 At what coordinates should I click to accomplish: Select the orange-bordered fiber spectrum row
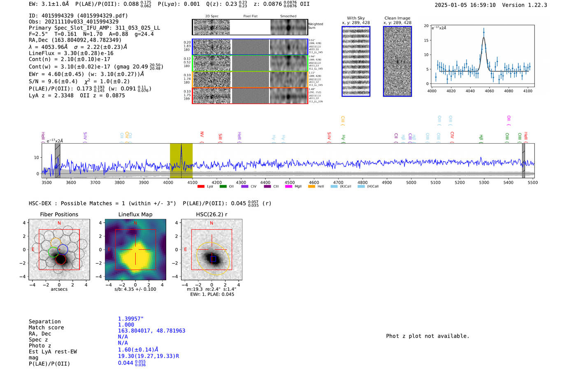[250, 79]
